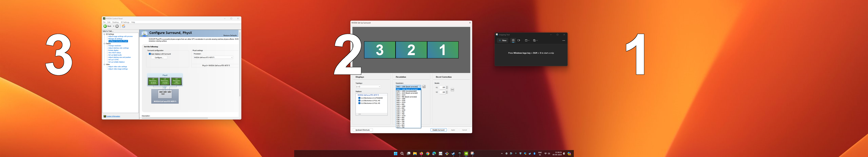Collapse the 3D Settings tree node

tap(104, 34)
